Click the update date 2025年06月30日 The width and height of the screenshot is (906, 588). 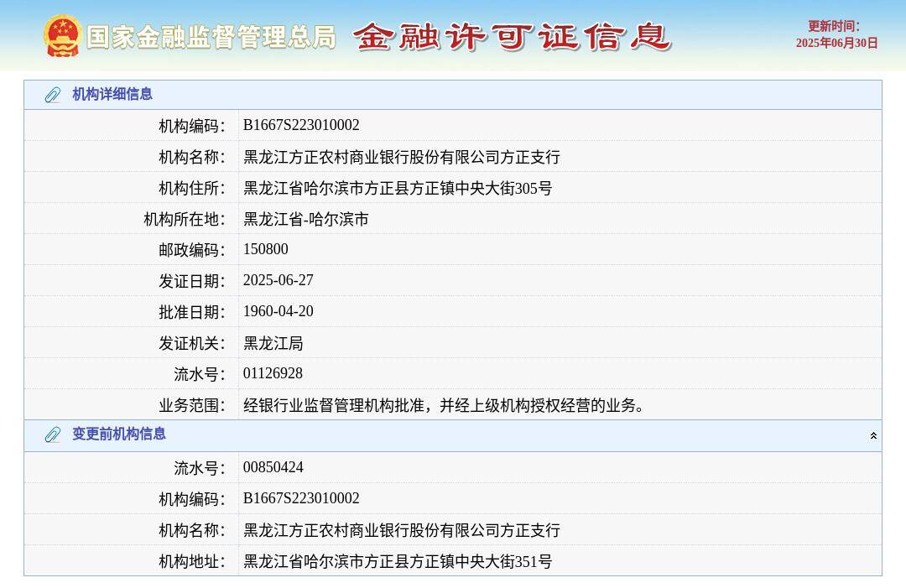[x=836, y=44]
